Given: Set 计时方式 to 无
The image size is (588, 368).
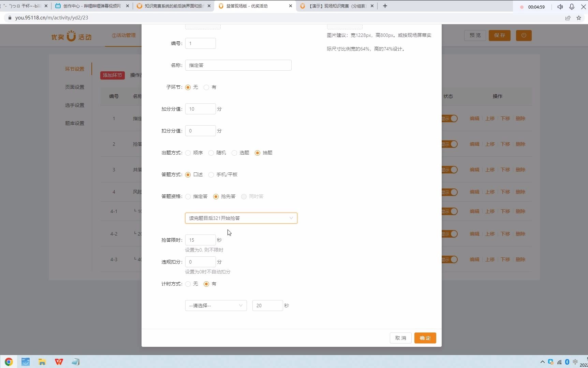Looking at the screenshot, I should click(x=188, y=284).
